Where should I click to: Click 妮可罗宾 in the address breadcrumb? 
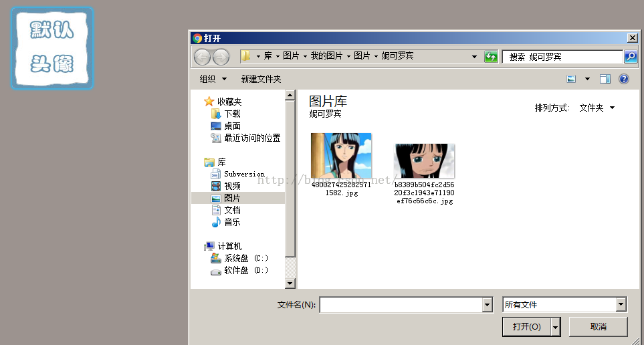pos(397,56)
